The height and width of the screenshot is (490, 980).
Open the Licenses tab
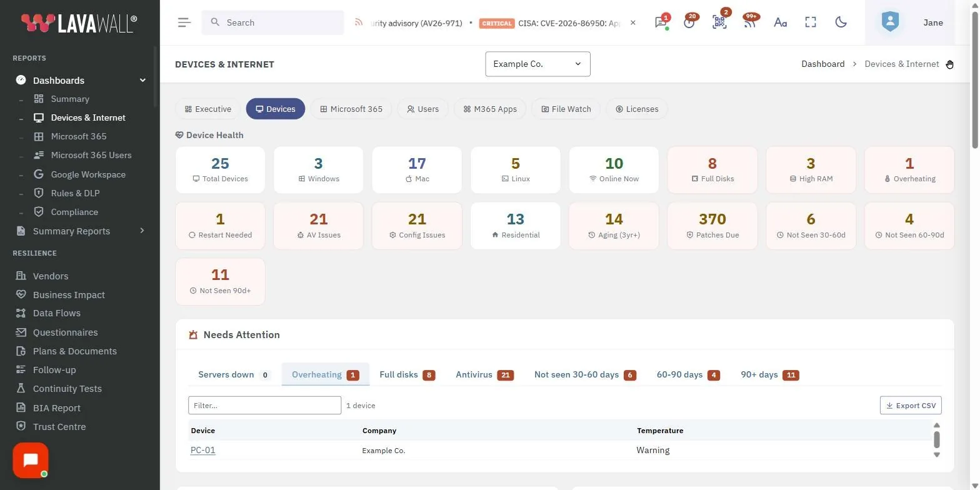pos(637,109)
